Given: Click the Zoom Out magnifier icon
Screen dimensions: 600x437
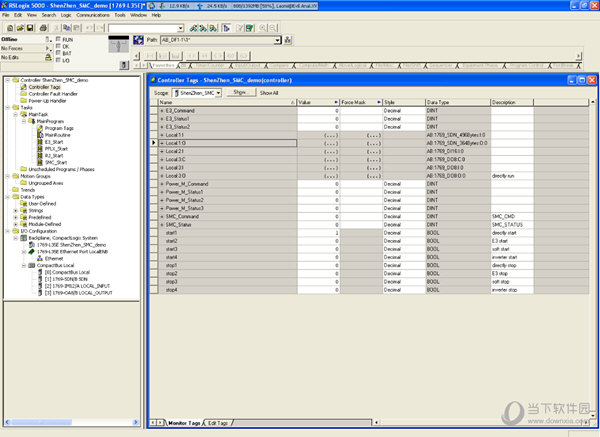Looking at the screenshot, I should pyautogui.click(x=272, y=28).
